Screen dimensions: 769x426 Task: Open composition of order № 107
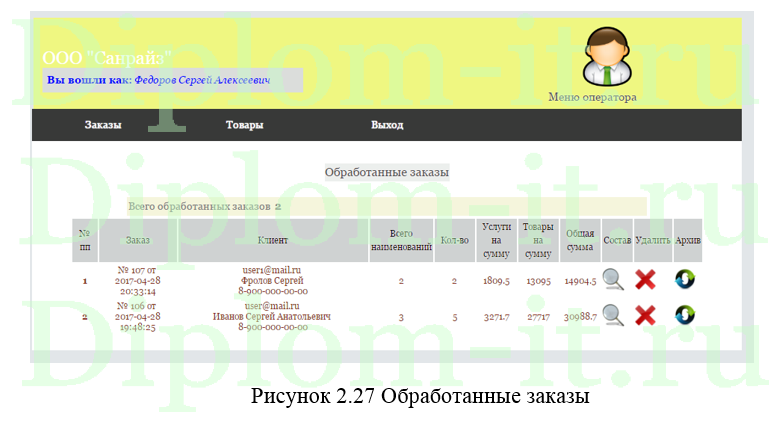pos(613,279)
